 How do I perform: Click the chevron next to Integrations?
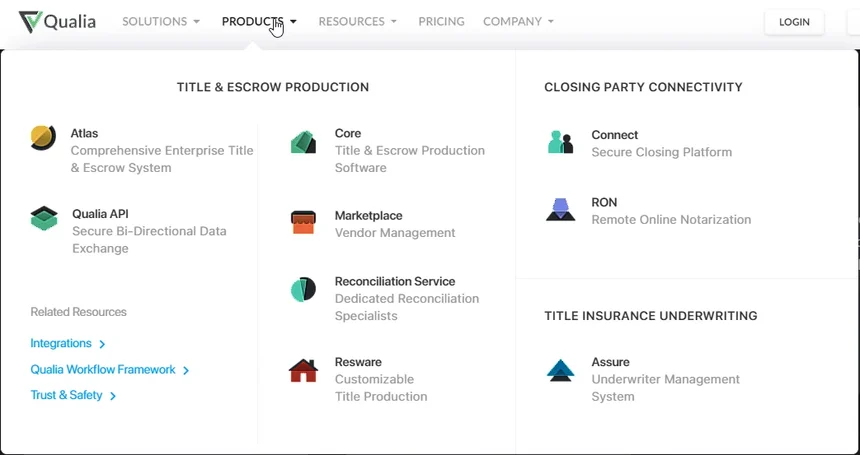102,344
